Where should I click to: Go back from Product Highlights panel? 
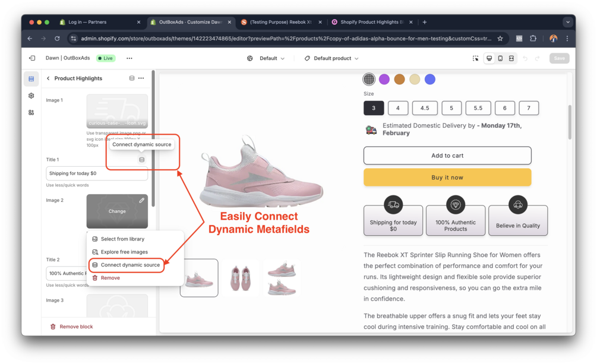pyautogui.click(x=48, y=78)
